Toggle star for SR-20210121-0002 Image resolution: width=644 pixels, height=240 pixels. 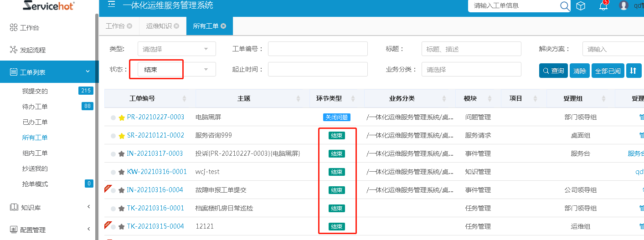pos(122,136)
